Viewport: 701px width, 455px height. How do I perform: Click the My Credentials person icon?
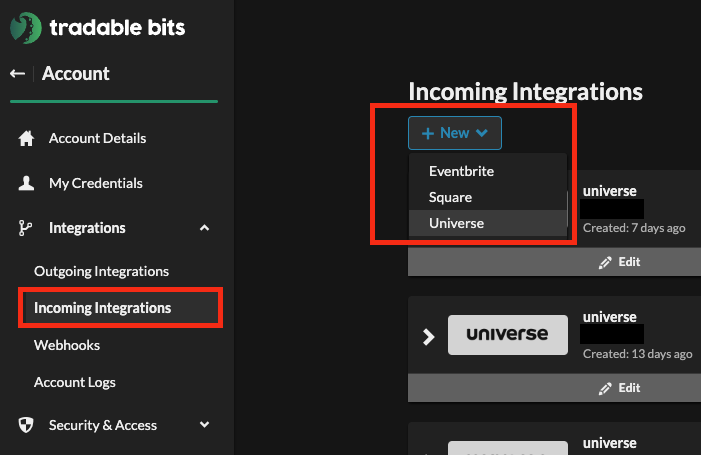tap(26, 183)
